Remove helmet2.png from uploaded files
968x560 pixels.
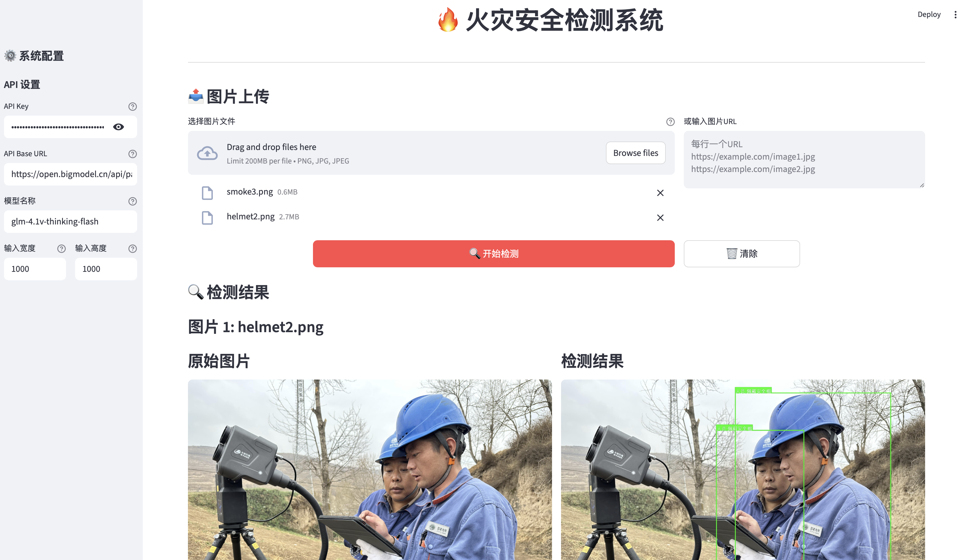tap(660, 218)
